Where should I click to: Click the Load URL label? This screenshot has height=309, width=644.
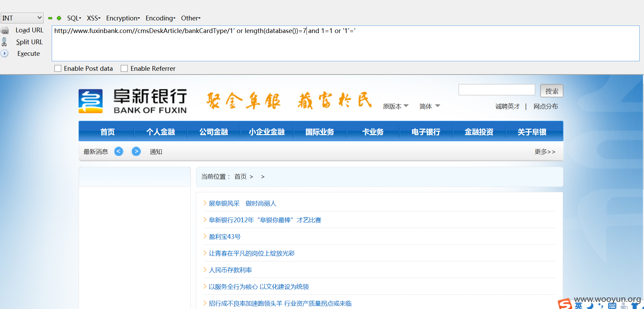[x=30, y=30]
